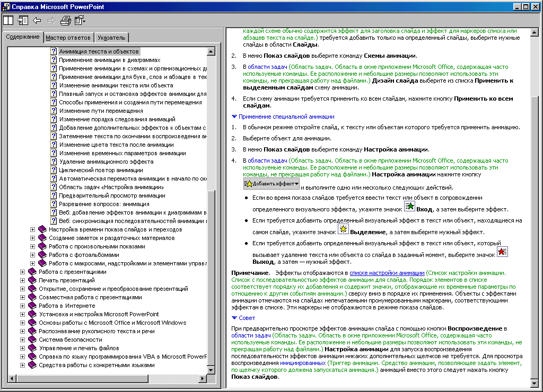
Task: Open the инициированных definition link
Action: click(303, 363)
